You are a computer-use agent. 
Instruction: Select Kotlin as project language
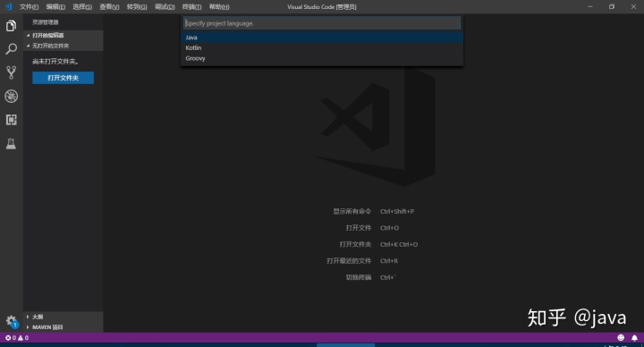click(x=322, y=47)
